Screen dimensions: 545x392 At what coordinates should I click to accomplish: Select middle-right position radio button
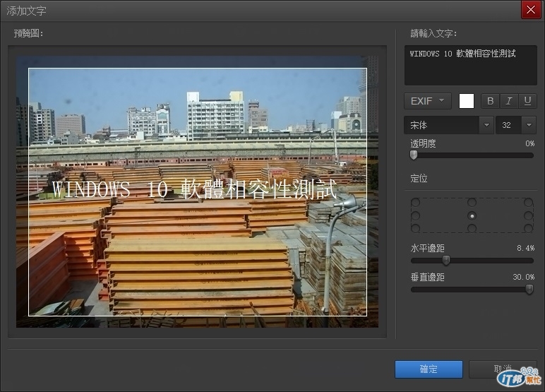[528, 215]
